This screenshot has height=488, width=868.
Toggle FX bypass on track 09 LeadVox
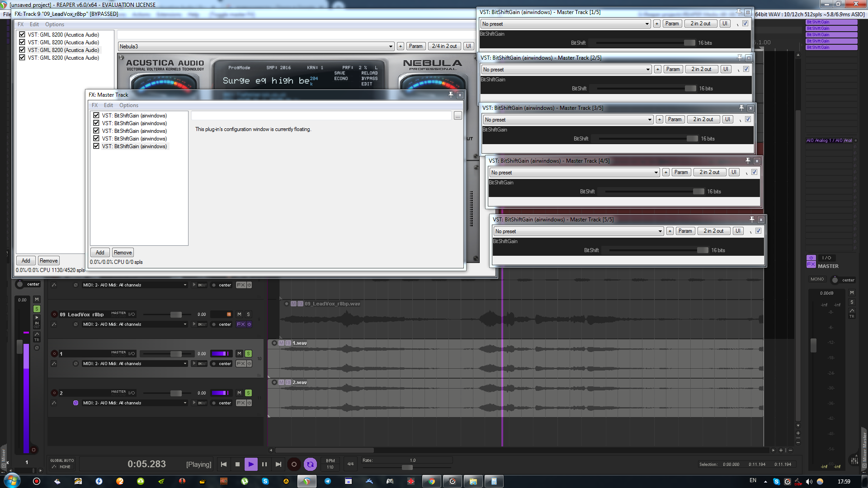pyautogui.click(x=249, y=324)
